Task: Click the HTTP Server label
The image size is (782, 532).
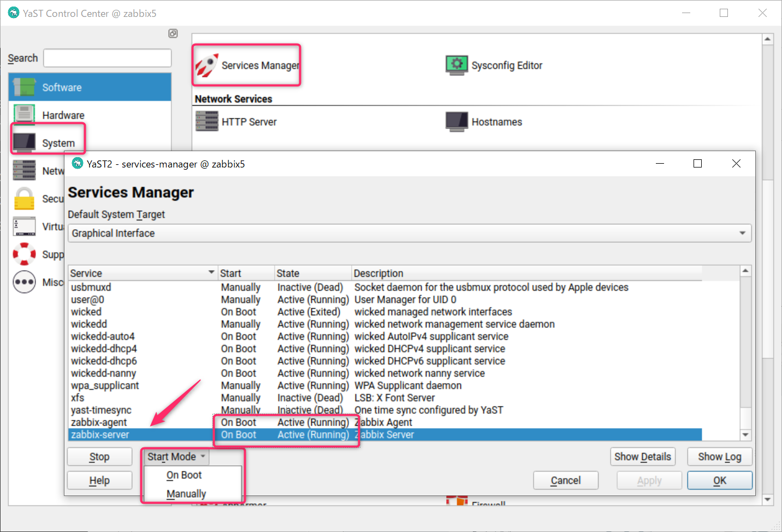Action: click(249, 122)
